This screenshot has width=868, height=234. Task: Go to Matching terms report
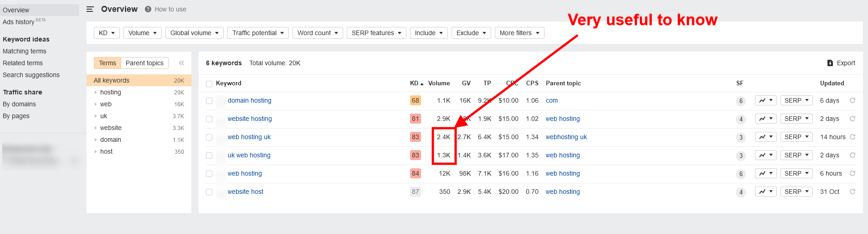[25, 51]
